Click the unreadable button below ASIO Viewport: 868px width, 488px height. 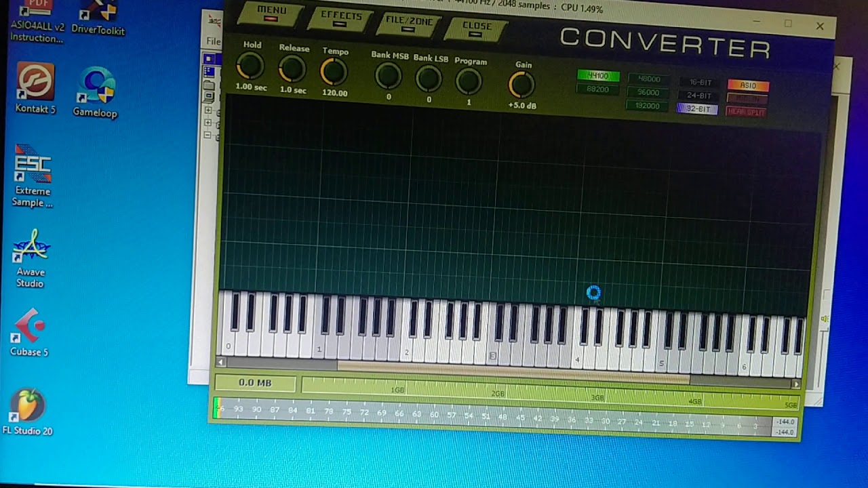pos(747,99)
